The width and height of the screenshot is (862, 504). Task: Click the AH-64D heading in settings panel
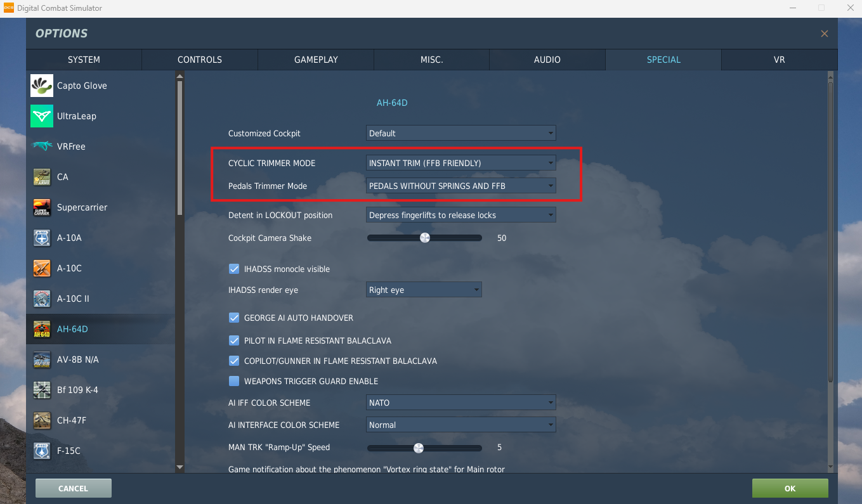point(392,103)
